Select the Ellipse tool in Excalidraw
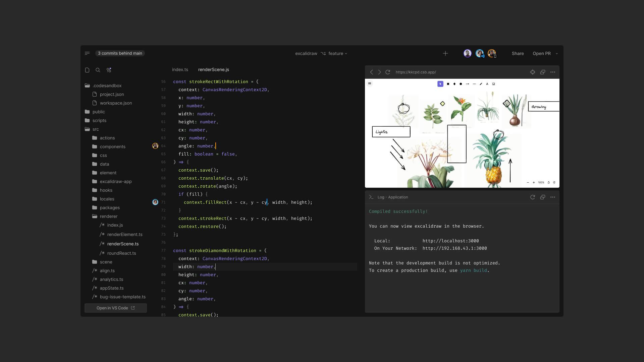Viewport: 644px width, 362px height. pos(461,84)
